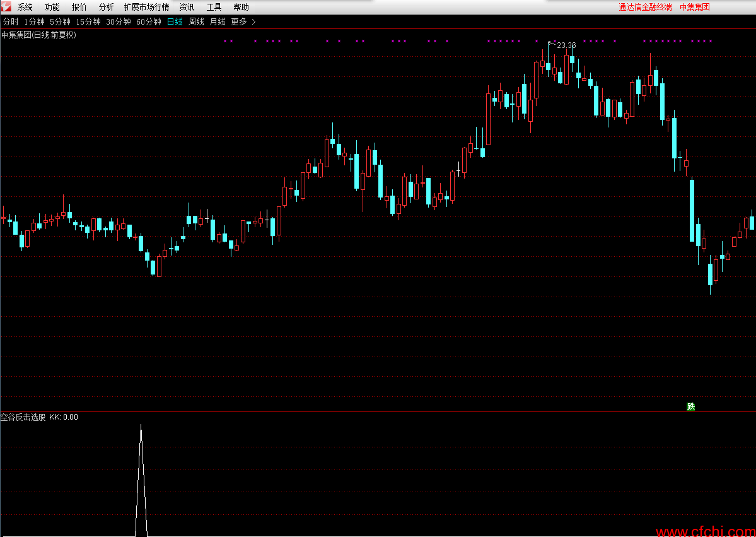Switch to the 1分钟 period tab

[34, 21]
